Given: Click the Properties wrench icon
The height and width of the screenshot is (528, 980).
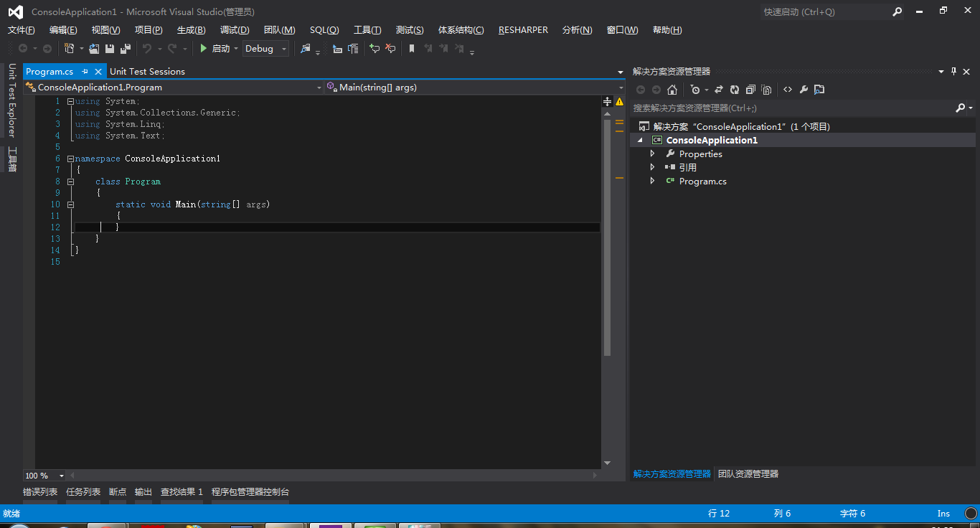Looking at the screenshot, I should click(x=804, y=90).
